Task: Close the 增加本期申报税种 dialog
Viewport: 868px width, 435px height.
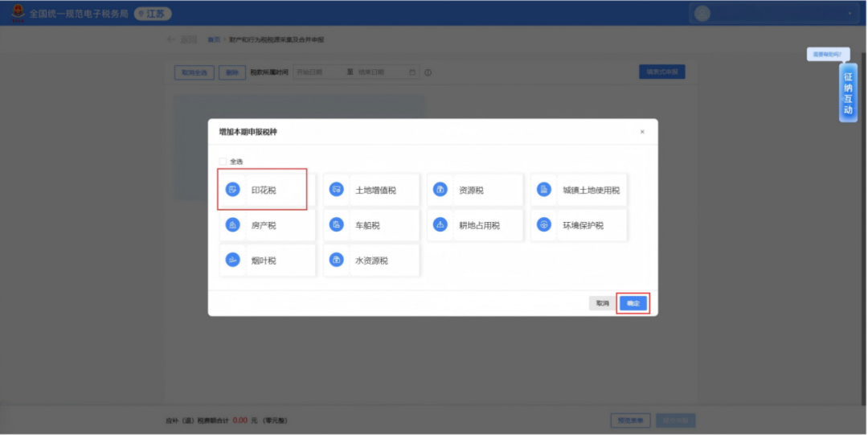Action: pos(641,132)
